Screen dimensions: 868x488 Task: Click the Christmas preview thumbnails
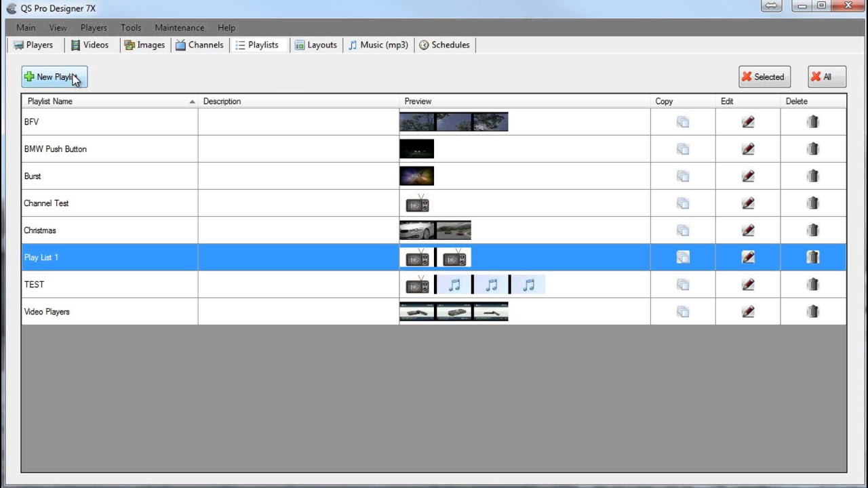click(x=435, y=230)
